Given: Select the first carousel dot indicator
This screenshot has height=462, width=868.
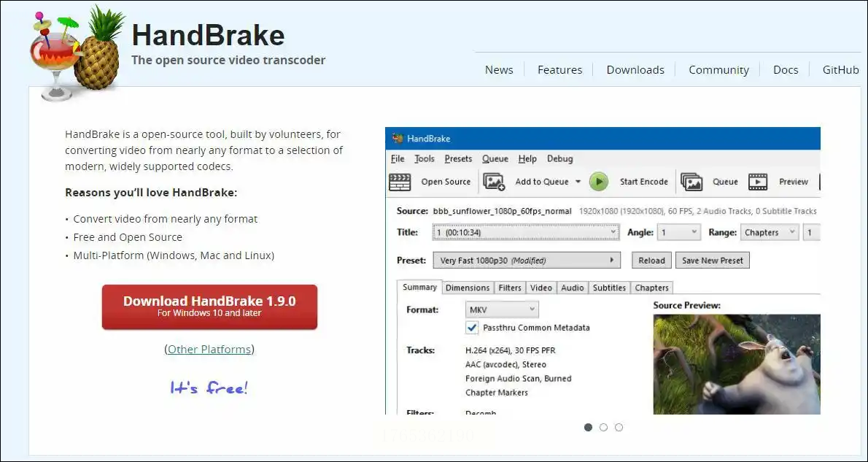Looking at the screenshot, I should [588, 428].
